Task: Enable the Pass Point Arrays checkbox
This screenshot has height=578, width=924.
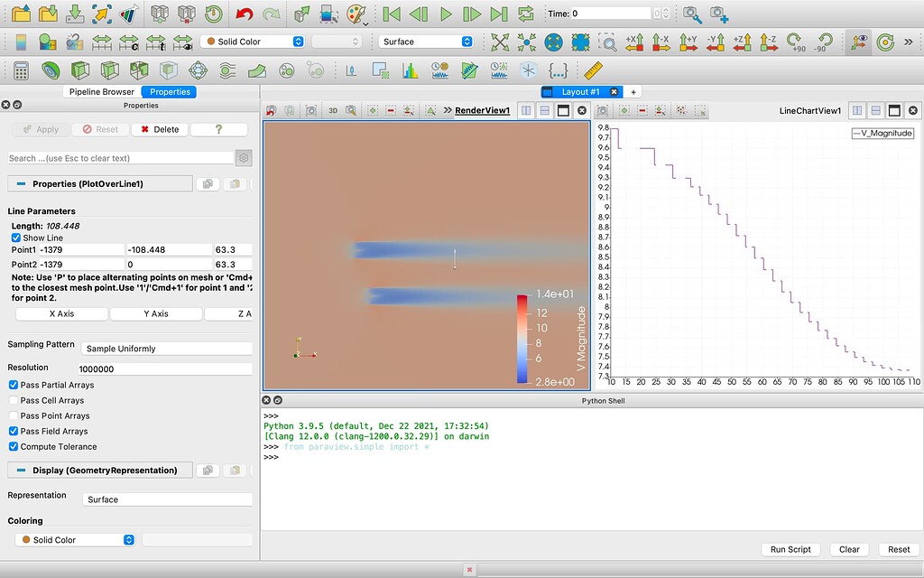Action: 14,415
